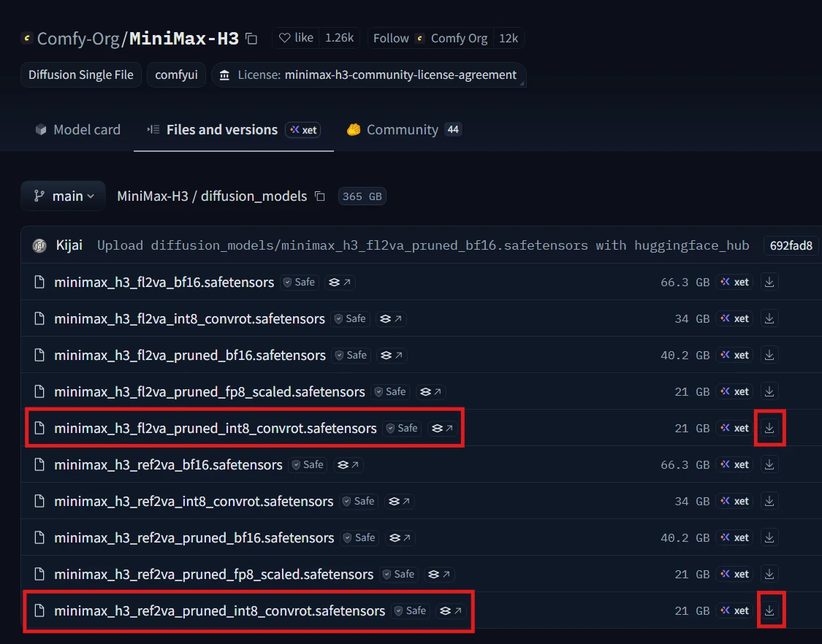Download minimax_h3_ref2va_pruned_fp8_scaled.safetensors file

[x=769, y=575]
